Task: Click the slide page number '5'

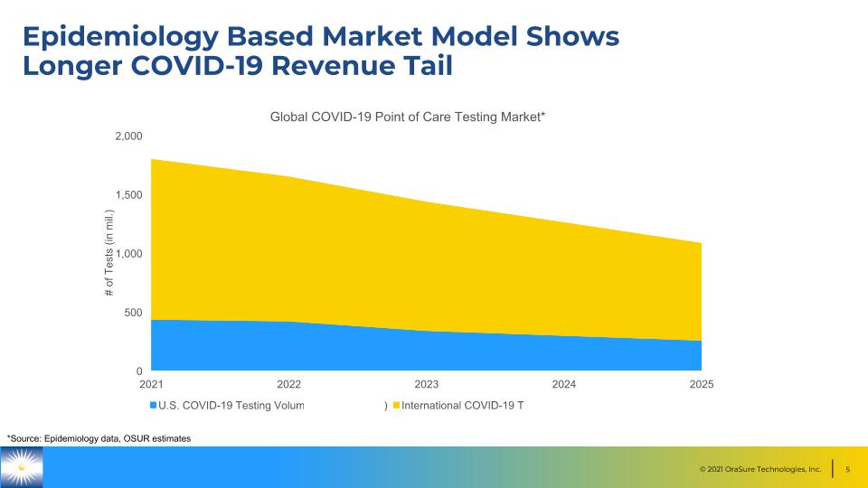Action: click(x=847, y=469)
